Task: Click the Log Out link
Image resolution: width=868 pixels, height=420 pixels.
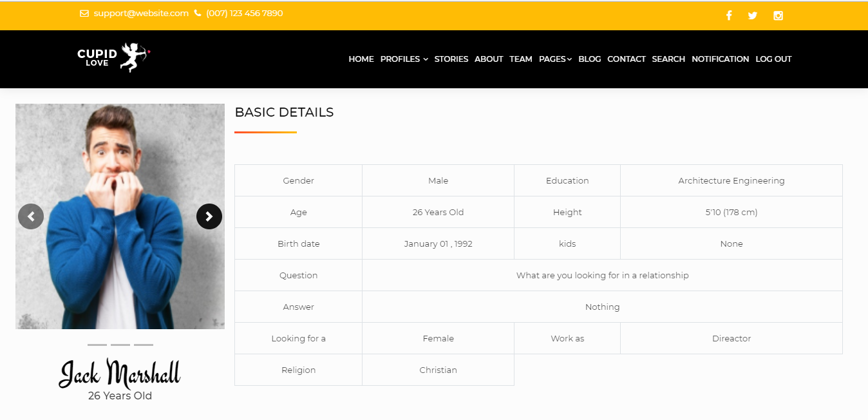Action: pos(773,59)
